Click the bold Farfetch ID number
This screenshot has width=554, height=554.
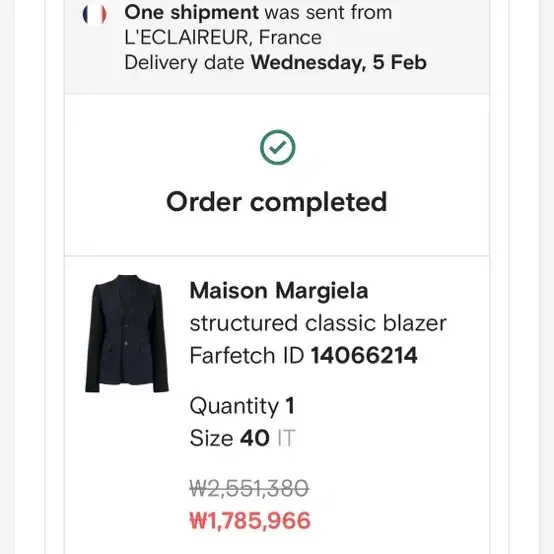364,355
